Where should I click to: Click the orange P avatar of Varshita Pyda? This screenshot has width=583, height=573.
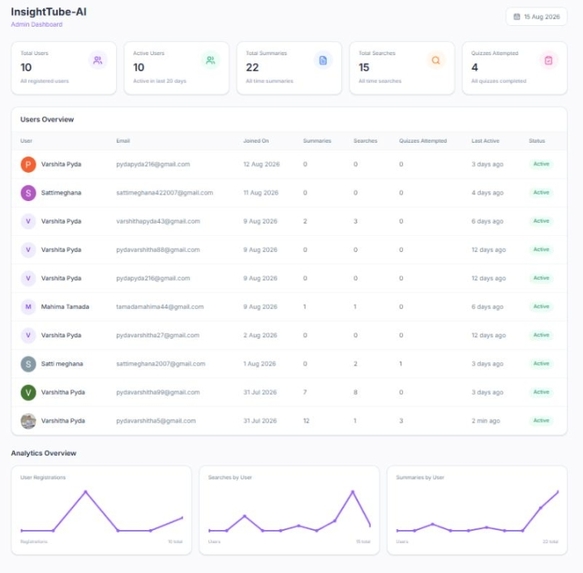point(28,164)
